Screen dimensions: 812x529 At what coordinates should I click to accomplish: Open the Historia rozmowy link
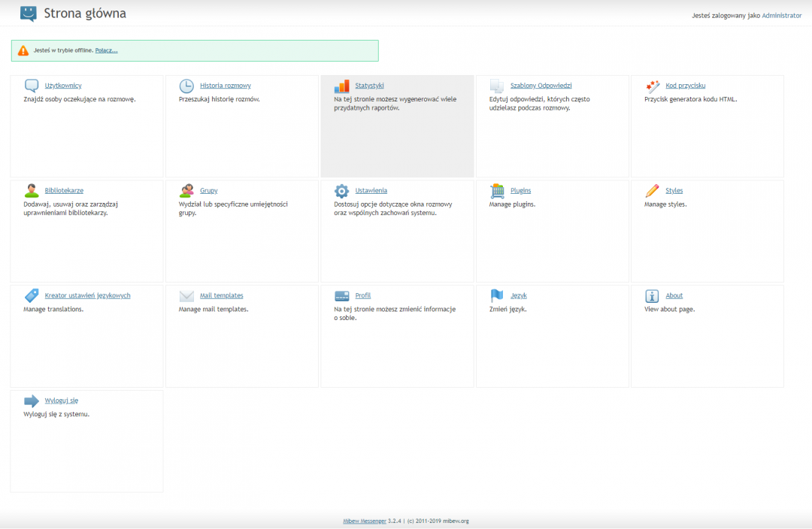click(226, 86)
